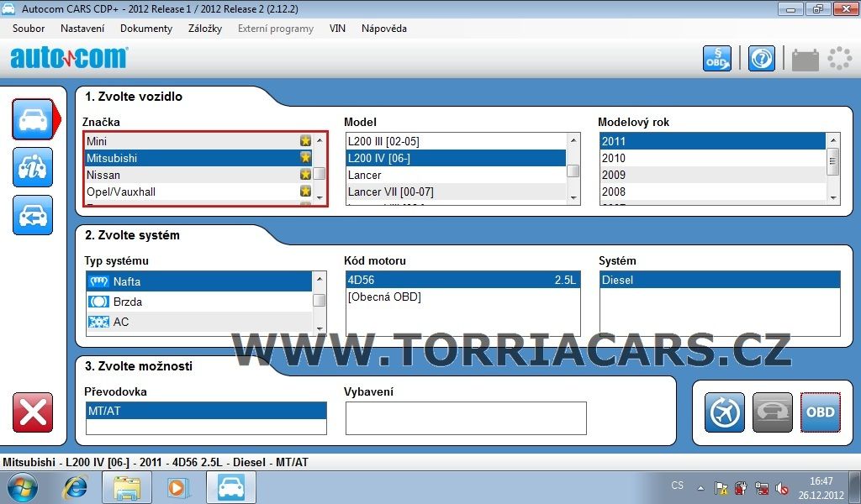This screenshot has height=504, width=861.
Task: Click the blue OBD button
Action: (821, 412)
